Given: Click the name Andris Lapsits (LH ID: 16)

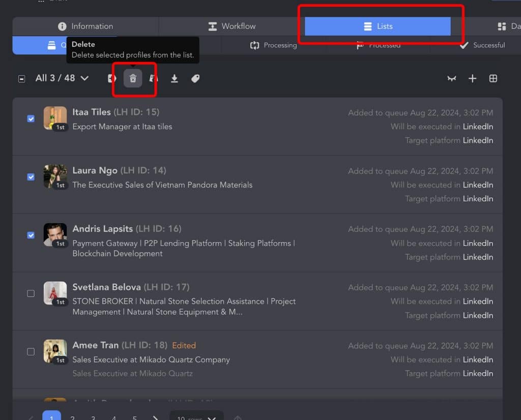Looking at the screenshot, I should [x=127, y=229].
